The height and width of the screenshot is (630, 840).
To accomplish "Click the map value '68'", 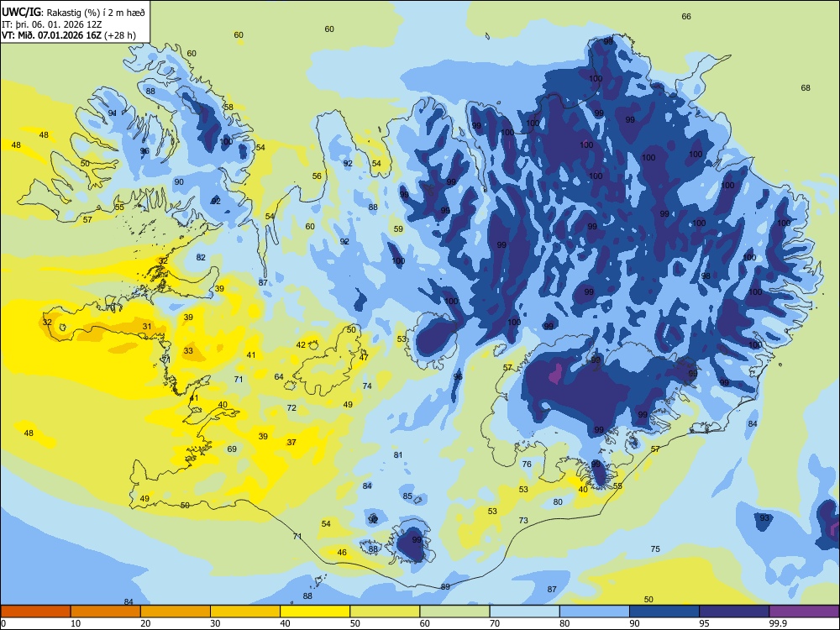I will [x=806, y=88].
